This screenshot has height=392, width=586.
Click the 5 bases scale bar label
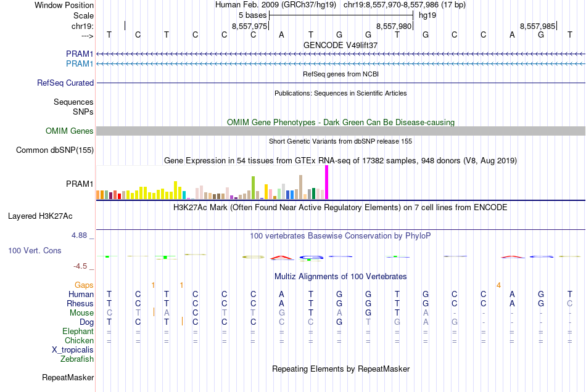(x=253, y=15)
